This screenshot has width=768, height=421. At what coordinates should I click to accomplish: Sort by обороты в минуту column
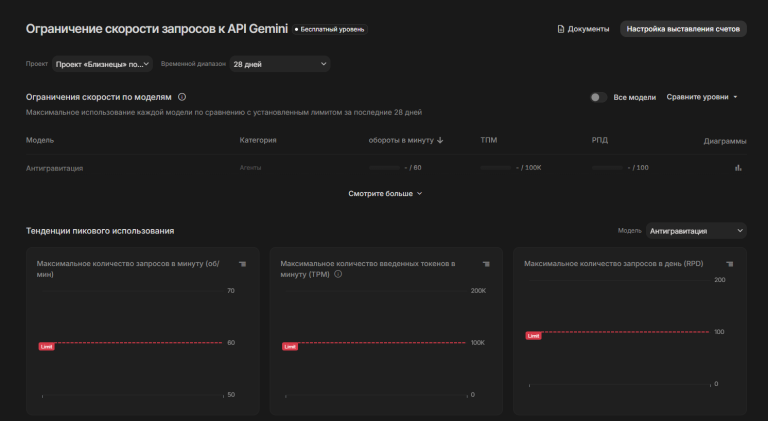pos(406,140)
